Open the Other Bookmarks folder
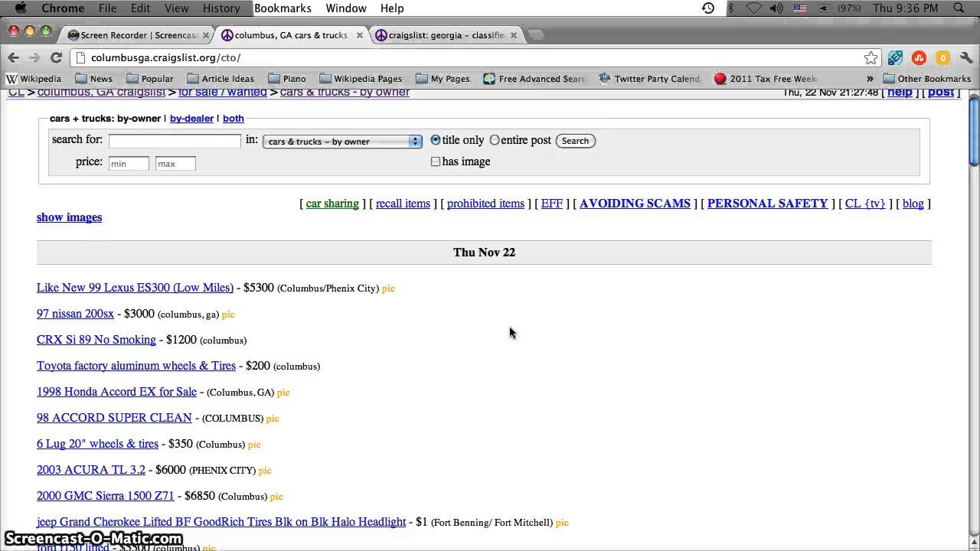Image resolution: width=980 pixels, height=551 pixels. [926, 78]
